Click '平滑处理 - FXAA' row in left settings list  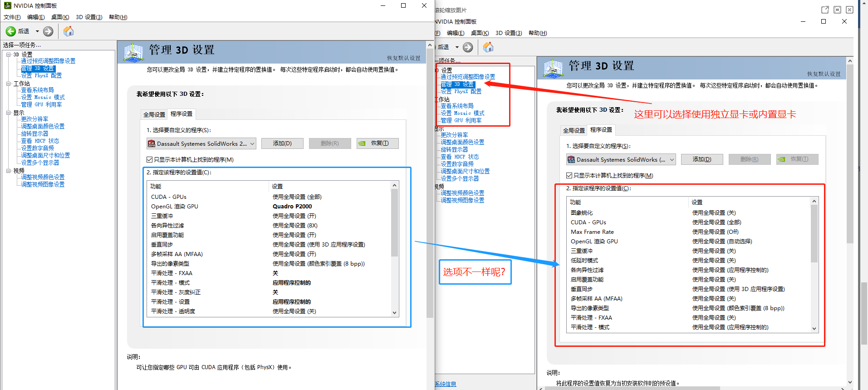[269, 273]
